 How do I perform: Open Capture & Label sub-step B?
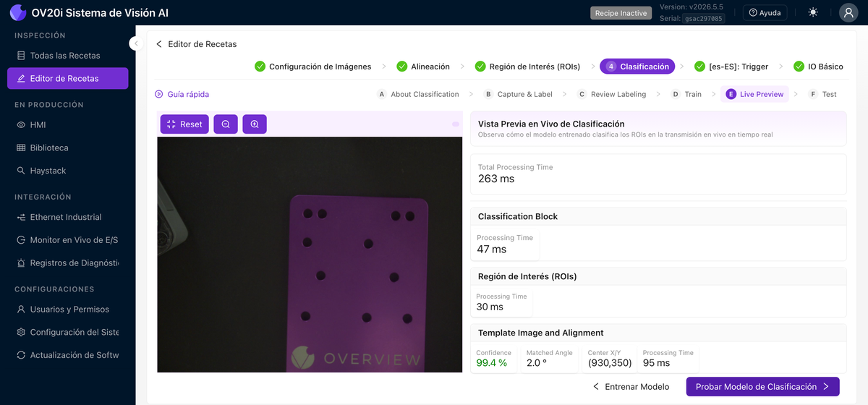coord(518,94)
